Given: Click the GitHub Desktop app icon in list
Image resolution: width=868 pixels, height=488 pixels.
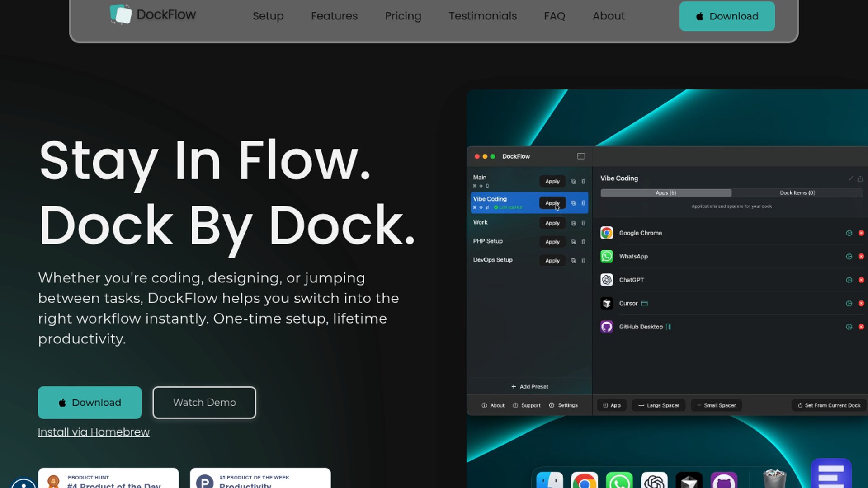Looking at the screenshot, I should (607, 327).
